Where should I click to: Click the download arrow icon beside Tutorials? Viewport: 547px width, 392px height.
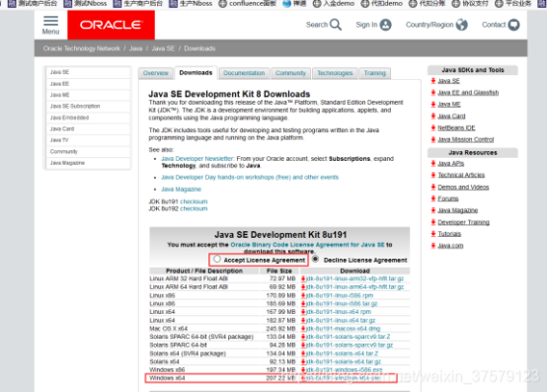click(x=433, y=234)
